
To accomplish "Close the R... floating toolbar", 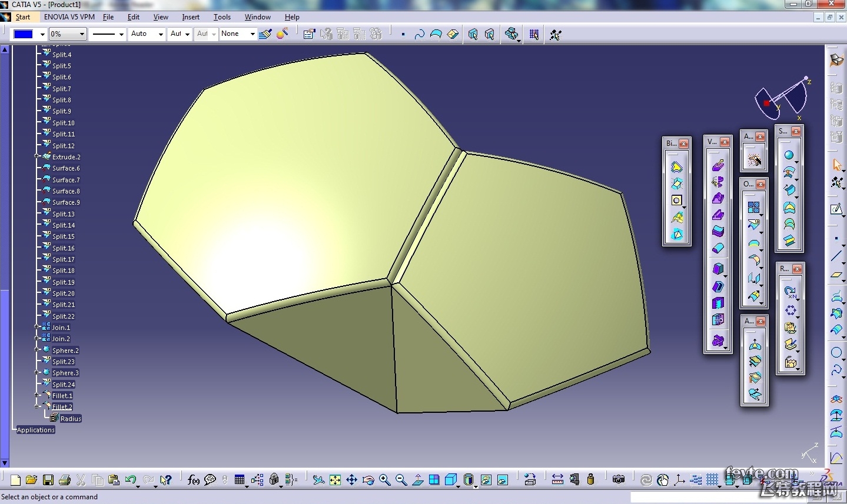I will click(x=797, y=269).
